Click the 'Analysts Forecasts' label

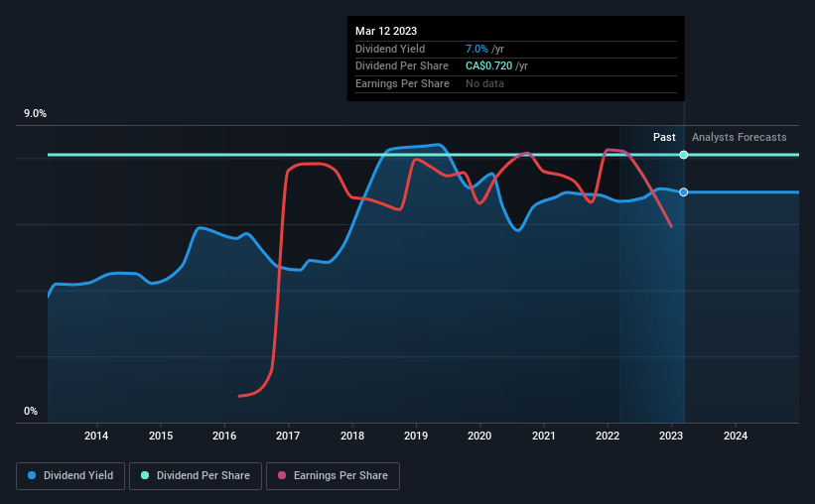(x=739, y=137)
